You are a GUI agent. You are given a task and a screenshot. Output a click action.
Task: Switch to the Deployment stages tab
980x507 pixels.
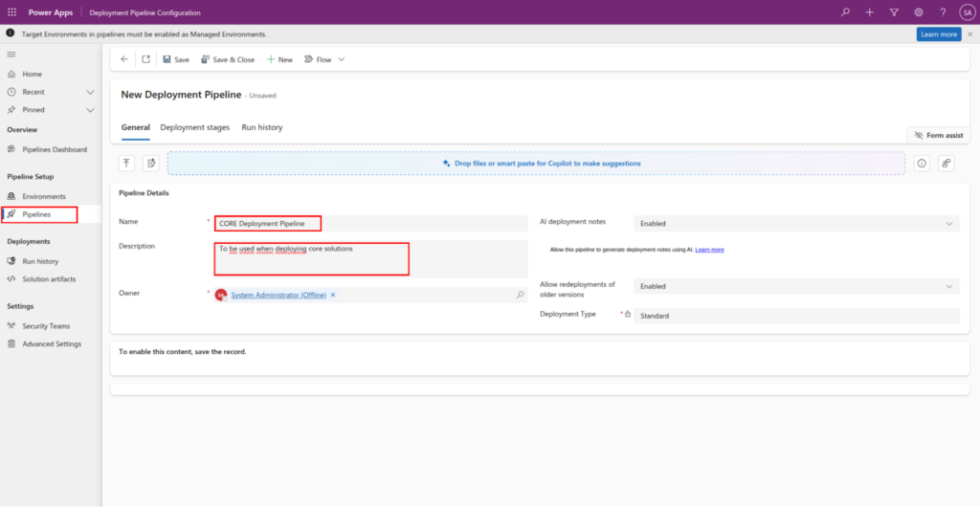194,127
